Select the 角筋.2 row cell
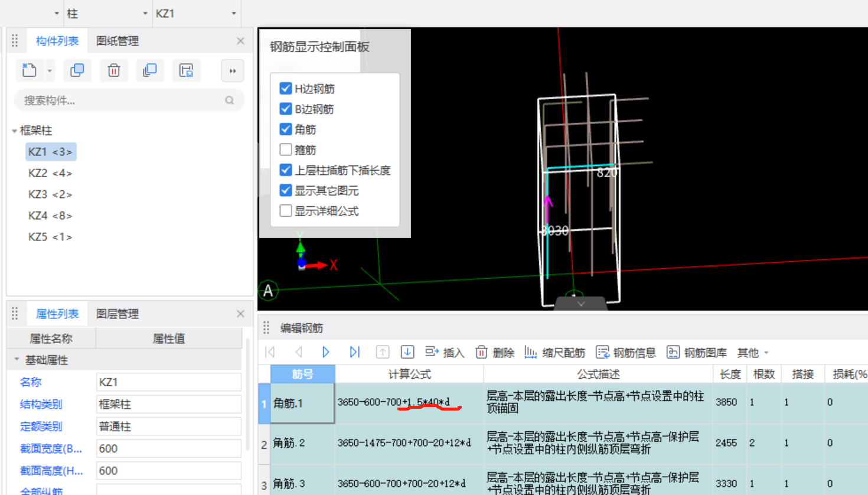Screen dimensions: 868x495 (x=303, y=443)
